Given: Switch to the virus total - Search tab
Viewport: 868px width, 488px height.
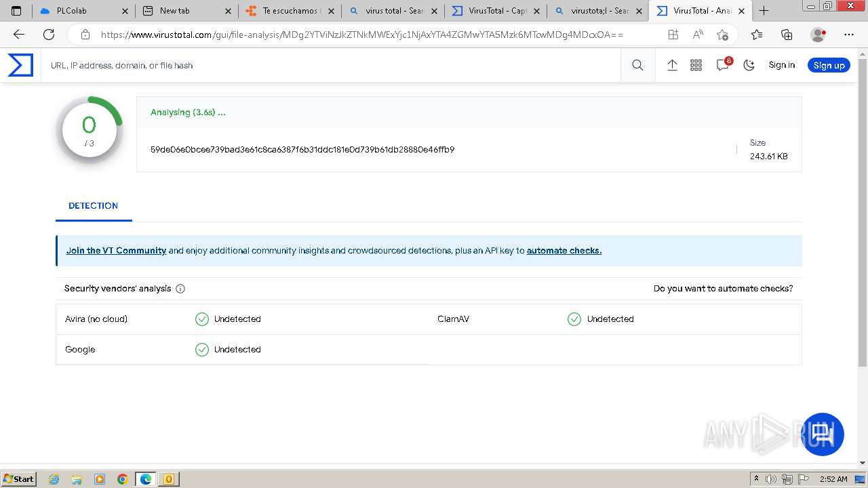Looking at the screenshot, I should [393, 11].
